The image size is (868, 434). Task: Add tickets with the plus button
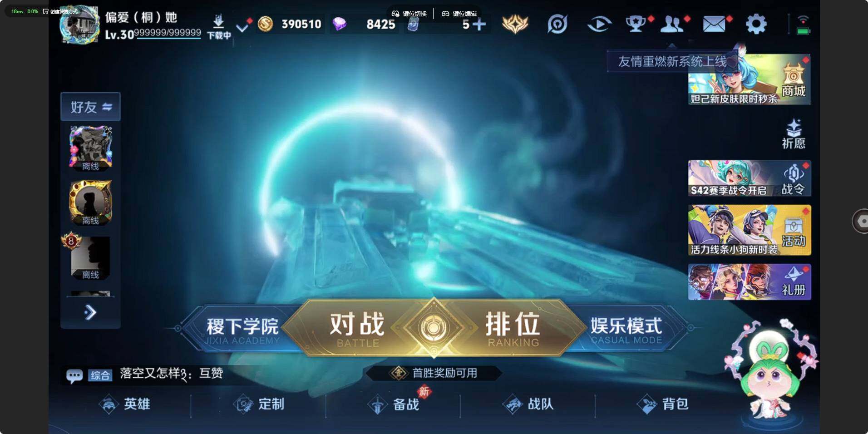(479, 24)
